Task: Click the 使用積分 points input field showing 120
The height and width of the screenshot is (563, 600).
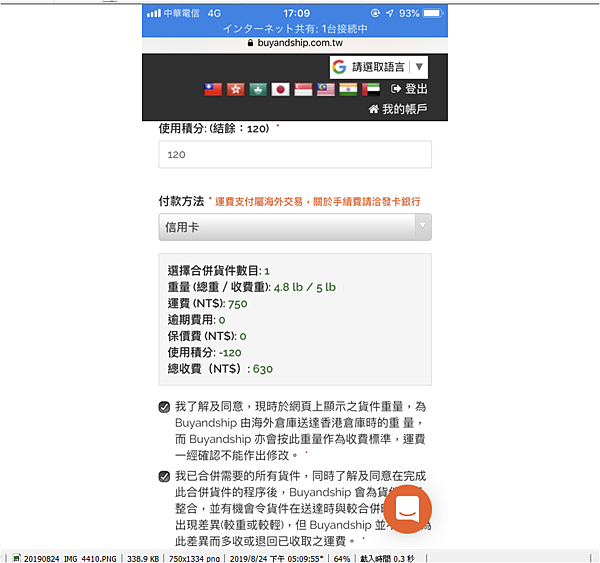Action: 295,154
